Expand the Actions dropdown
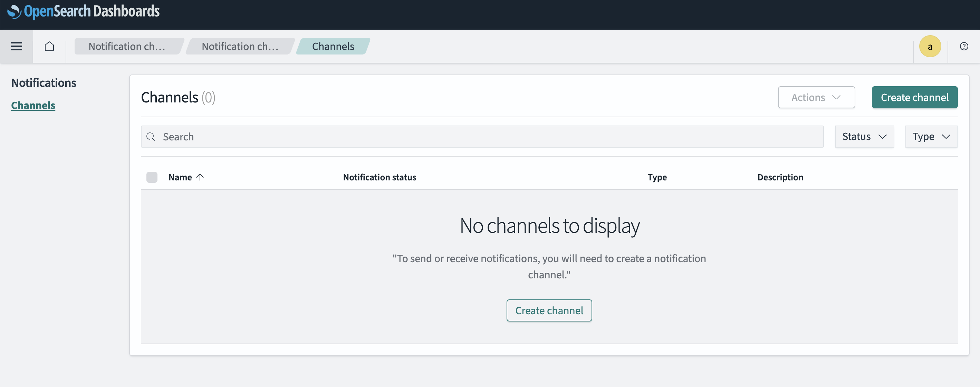Viewport: 980px width, 387px height. pos(816,97)
